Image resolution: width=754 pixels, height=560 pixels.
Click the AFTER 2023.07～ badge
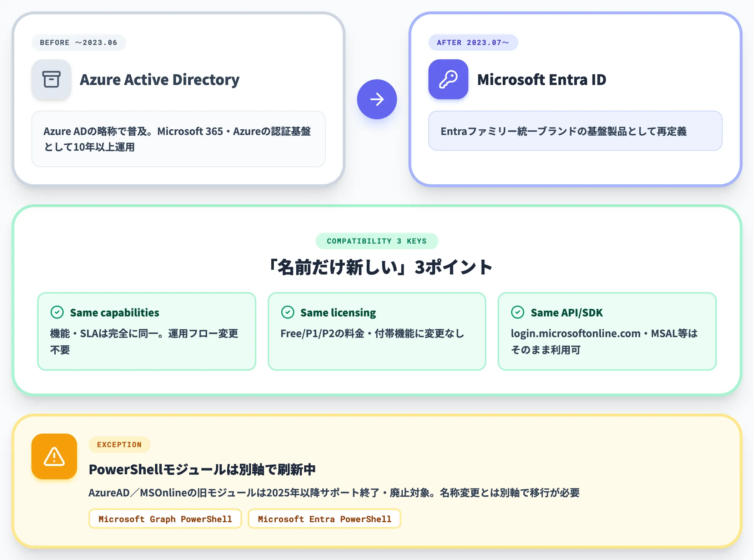point(473,42)
